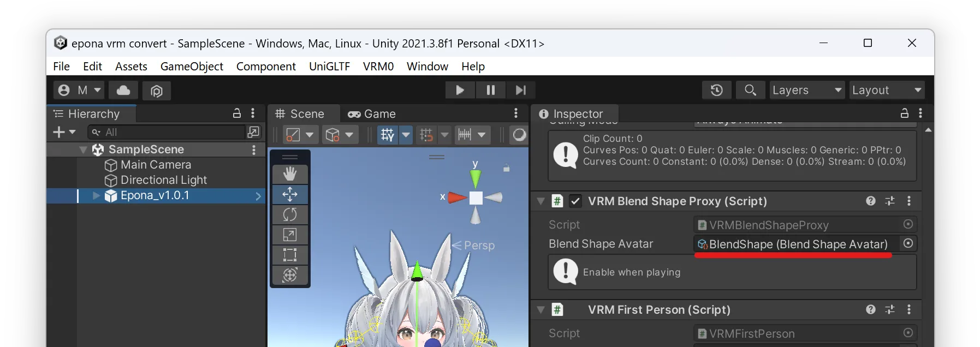980x347 pixels.
Task: Open the Layers dropdown
Action: tap(807, 90)
